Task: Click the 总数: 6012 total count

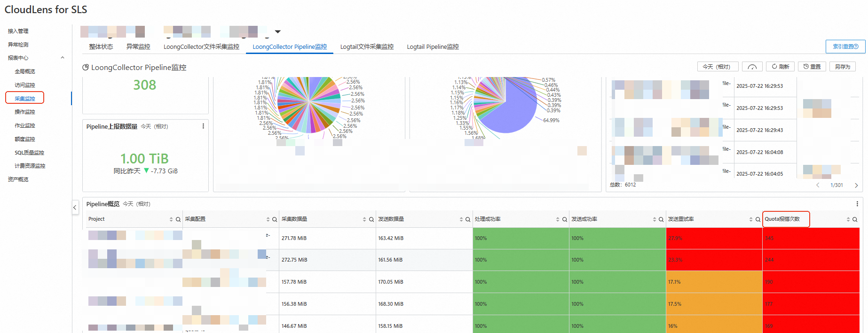Action: 623,185
